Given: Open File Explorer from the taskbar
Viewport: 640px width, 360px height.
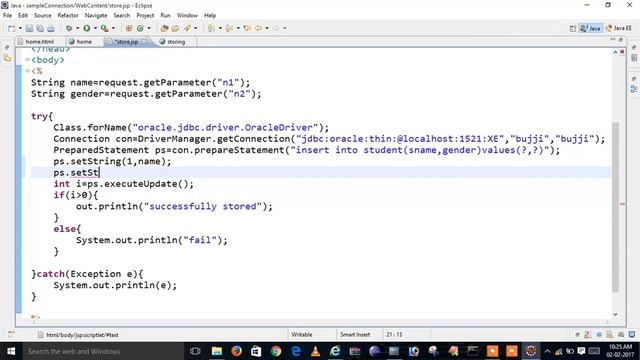Looking at the screenshot, I should point(216,351).
